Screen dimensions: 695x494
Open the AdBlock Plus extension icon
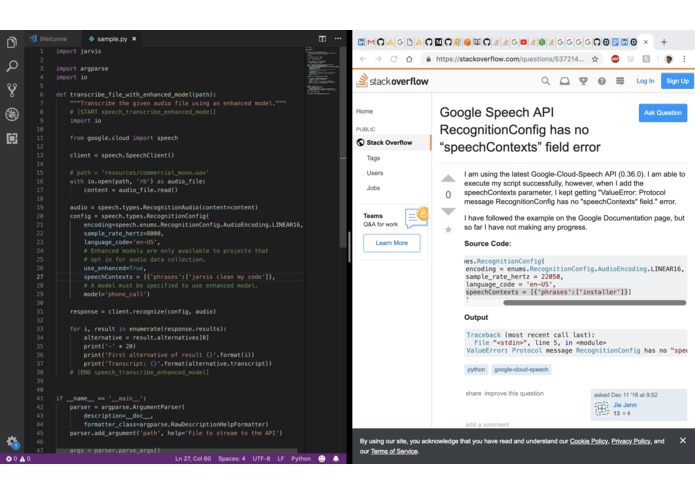pyautogui.click(x=615, y=59)
